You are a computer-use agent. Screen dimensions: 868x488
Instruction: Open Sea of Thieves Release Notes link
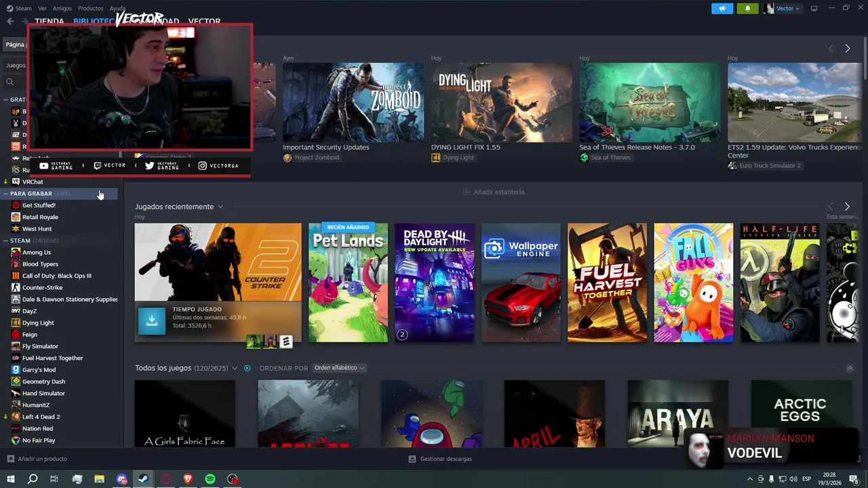tap(637, 147)
